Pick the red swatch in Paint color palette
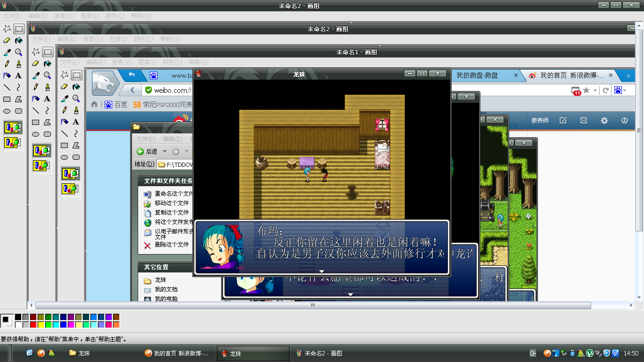 point(33,325)
